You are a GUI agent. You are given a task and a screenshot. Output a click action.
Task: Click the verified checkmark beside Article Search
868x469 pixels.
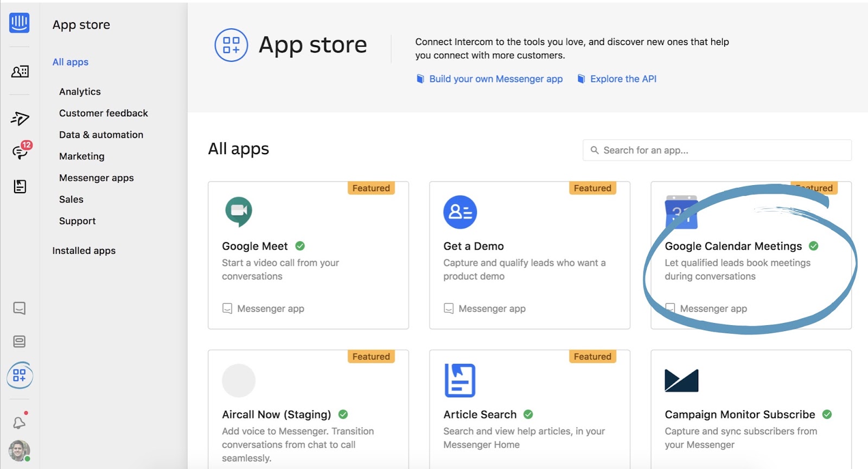point(528,414)
